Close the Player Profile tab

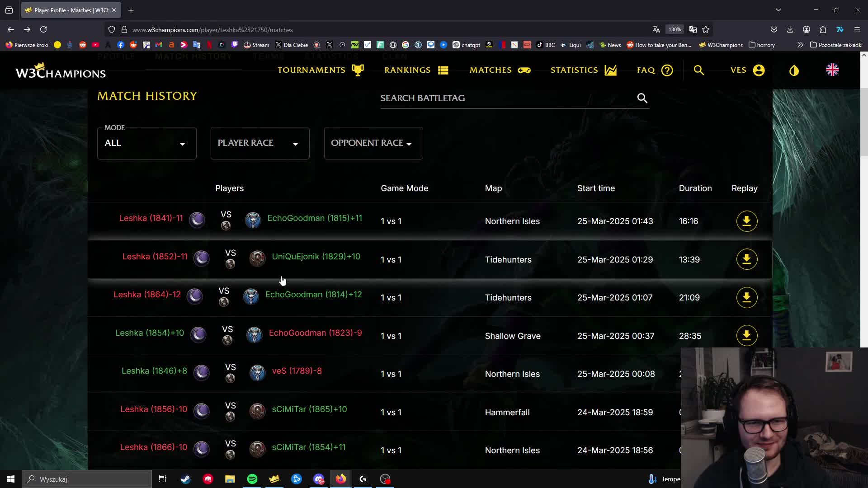point(114,10)
